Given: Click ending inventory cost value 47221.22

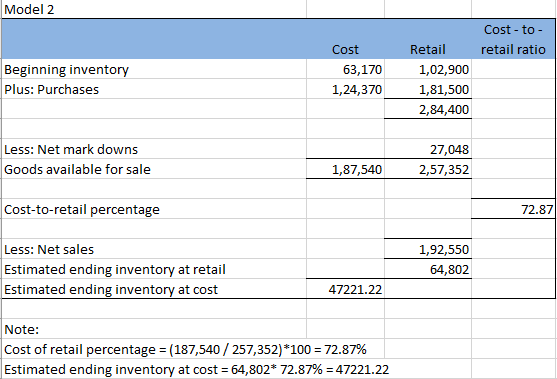Looking at the screenshot, I should coord(345,289).
